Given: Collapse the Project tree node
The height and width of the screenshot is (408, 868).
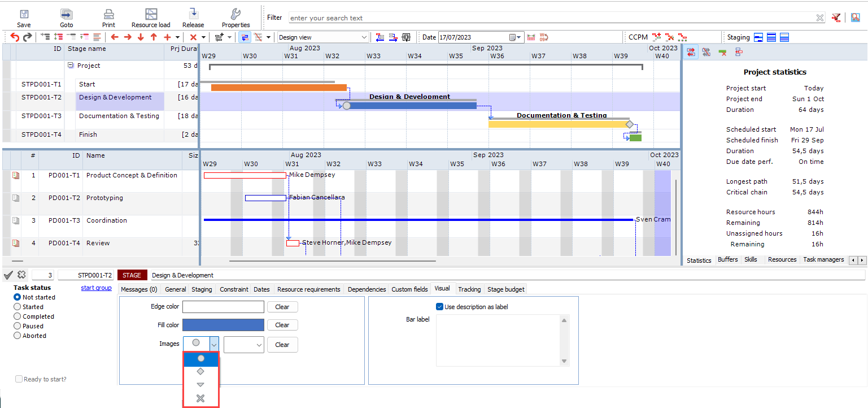Looking at the screenshot, I should [71, 66].
